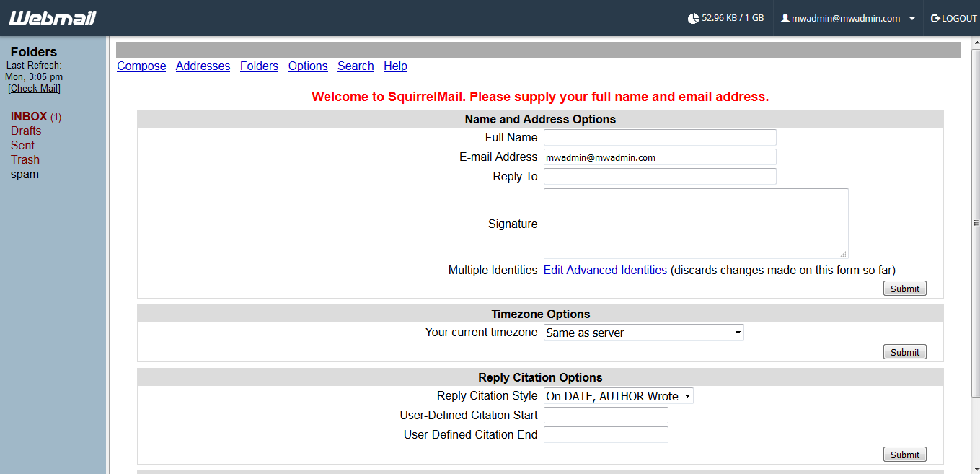
Task: Open the Folders menu link
Action: tap(259, 66)
